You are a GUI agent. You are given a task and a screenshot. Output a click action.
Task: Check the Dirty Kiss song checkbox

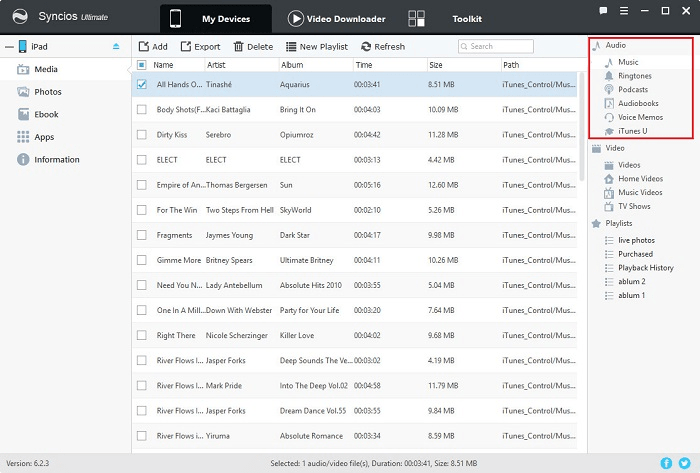(142, 134)
